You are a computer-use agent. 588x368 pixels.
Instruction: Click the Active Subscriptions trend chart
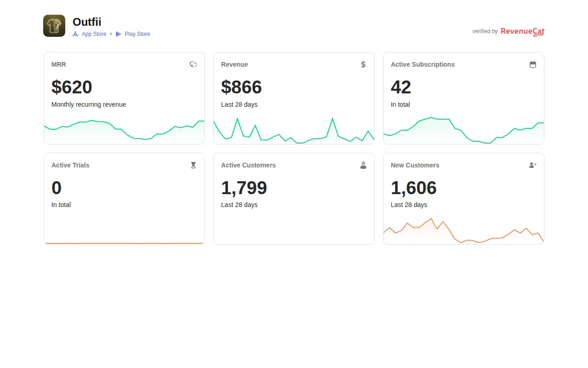coord(464,130)
